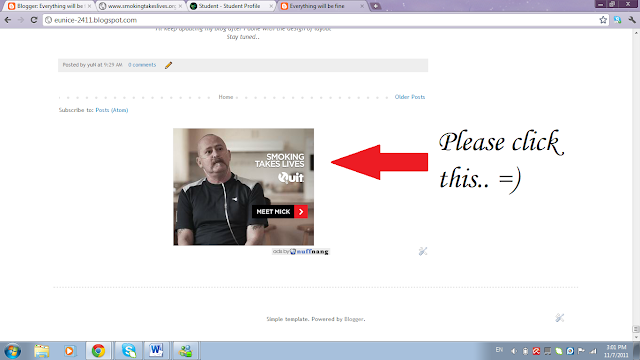
Task: Go back using the browser back arrow
Action: (8, 20)
